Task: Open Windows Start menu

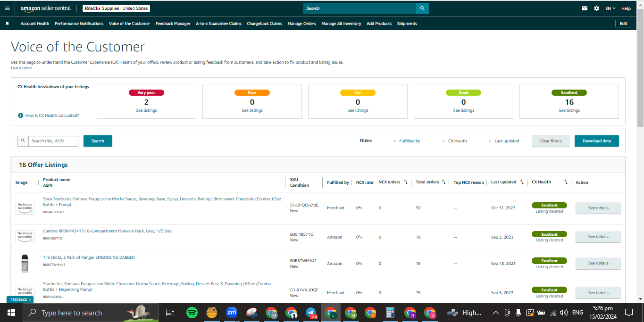Action: (x=11, y=313)
